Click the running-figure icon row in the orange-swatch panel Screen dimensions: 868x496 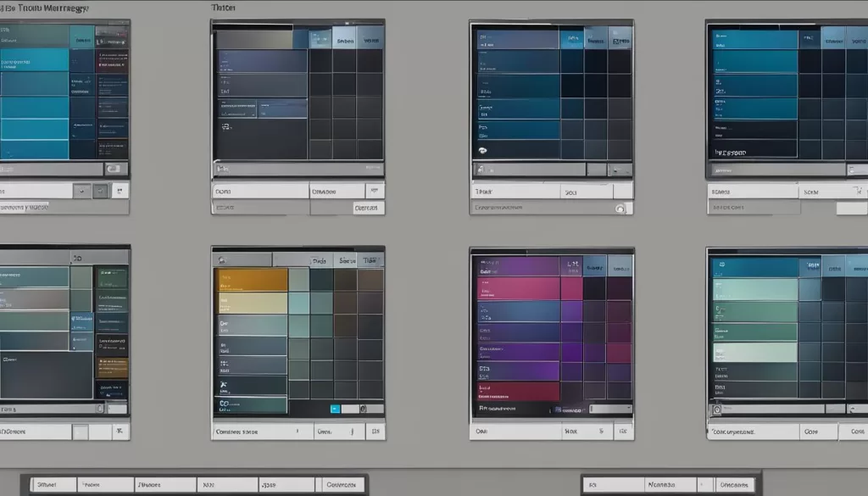point(250,385)
